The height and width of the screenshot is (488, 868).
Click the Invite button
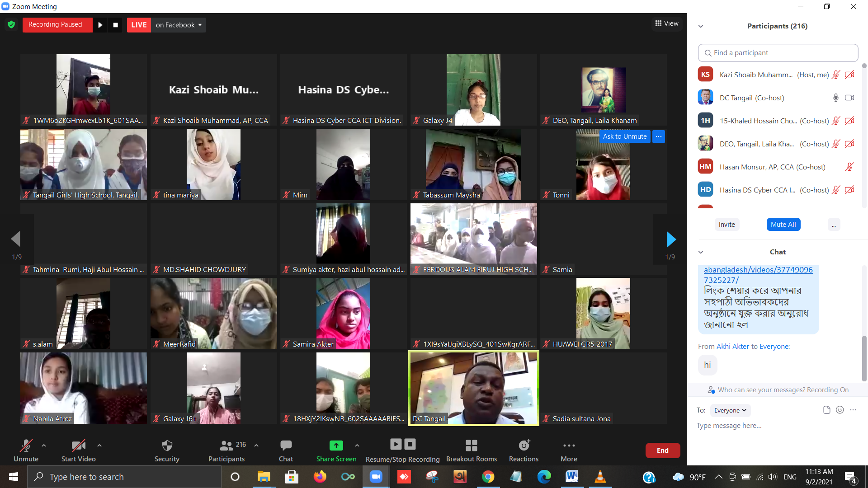pos(727,225)
